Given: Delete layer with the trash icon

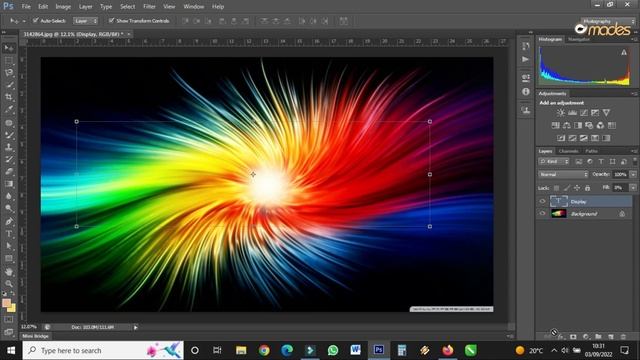Looking at the screenshot, I should coord(623,337).
